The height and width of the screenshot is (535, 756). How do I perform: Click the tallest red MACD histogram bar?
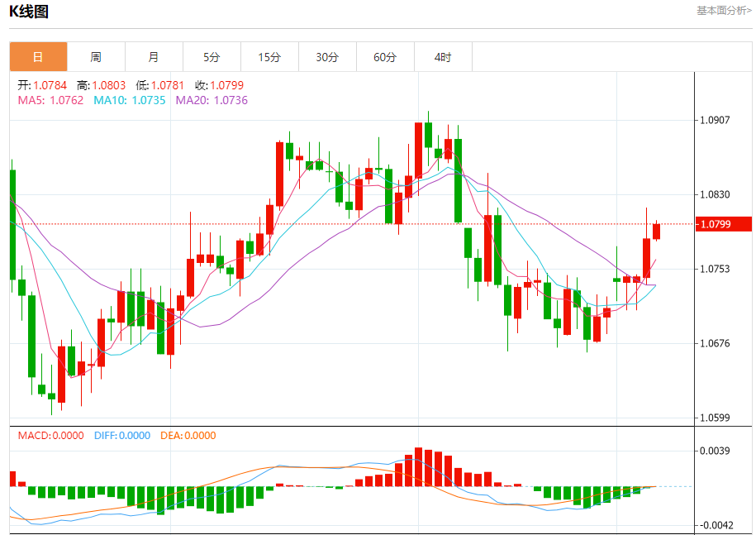pos(418,467)
